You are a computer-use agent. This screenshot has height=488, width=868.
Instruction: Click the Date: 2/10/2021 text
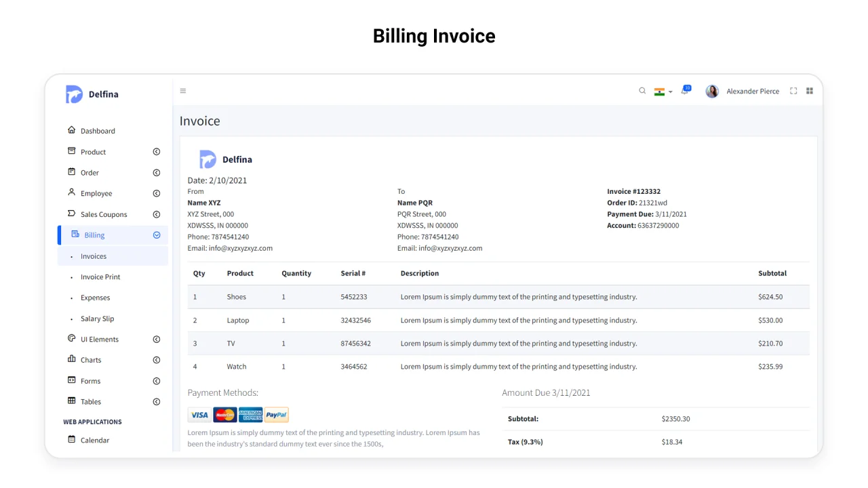click(x=217, y=180)
